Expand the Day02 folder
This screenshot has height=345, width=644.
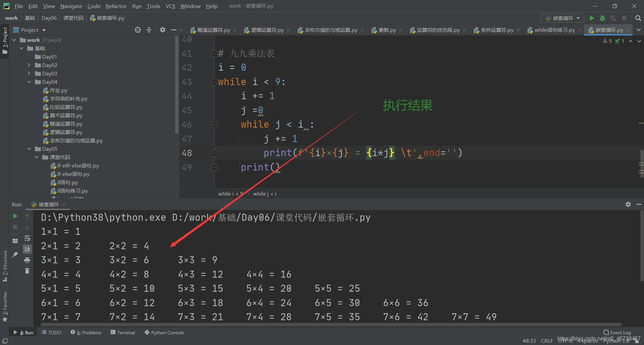point(29,65)
